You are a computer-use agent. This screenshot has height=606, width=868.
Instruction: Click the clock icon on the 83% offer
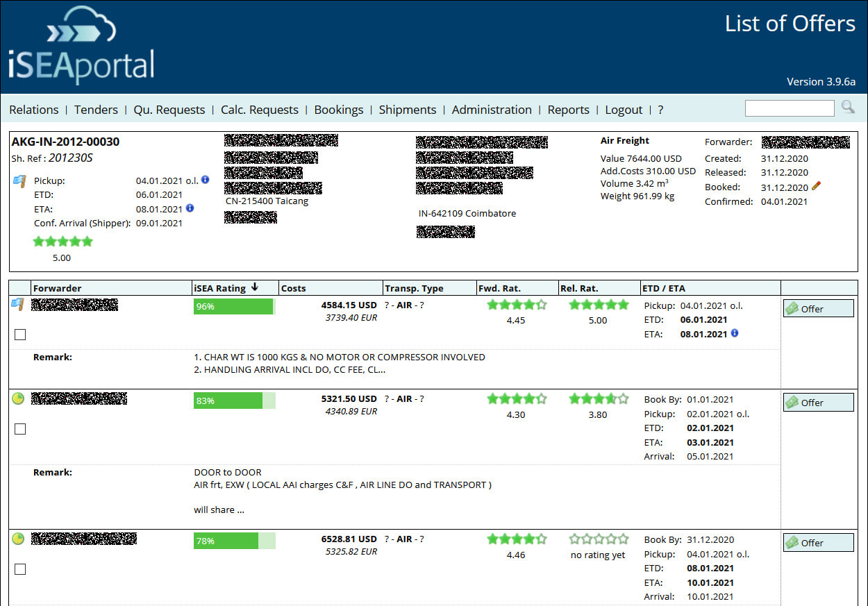click(19, 398)
